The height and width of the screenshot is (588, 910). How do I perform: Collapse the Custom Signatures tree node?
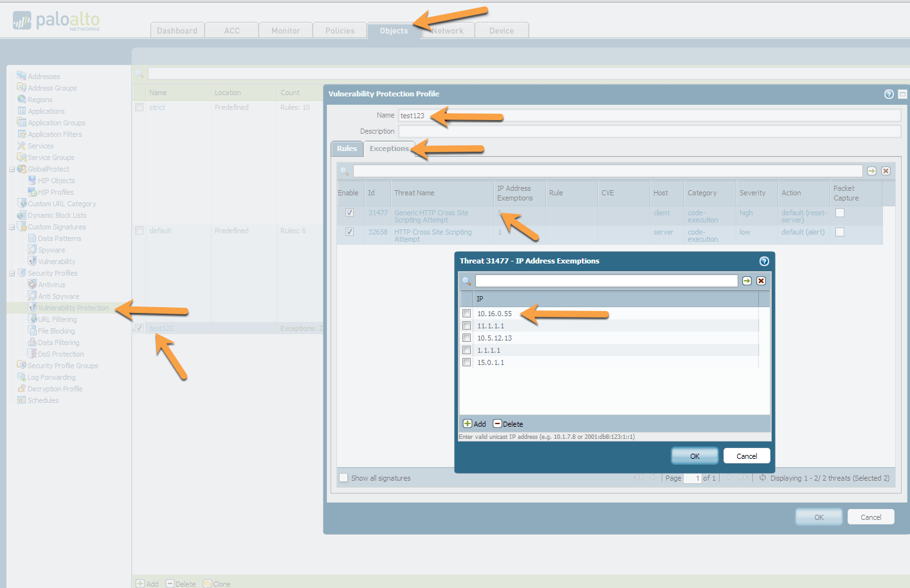[12, 227]
